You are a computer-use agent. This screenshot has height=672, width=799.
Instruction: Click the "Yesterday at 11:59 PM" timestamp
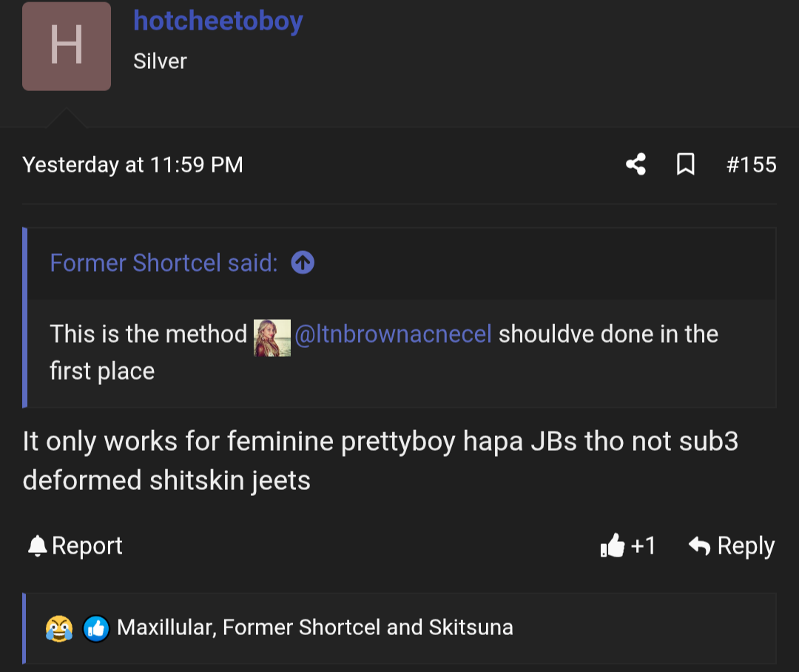(x=133, y=164)
